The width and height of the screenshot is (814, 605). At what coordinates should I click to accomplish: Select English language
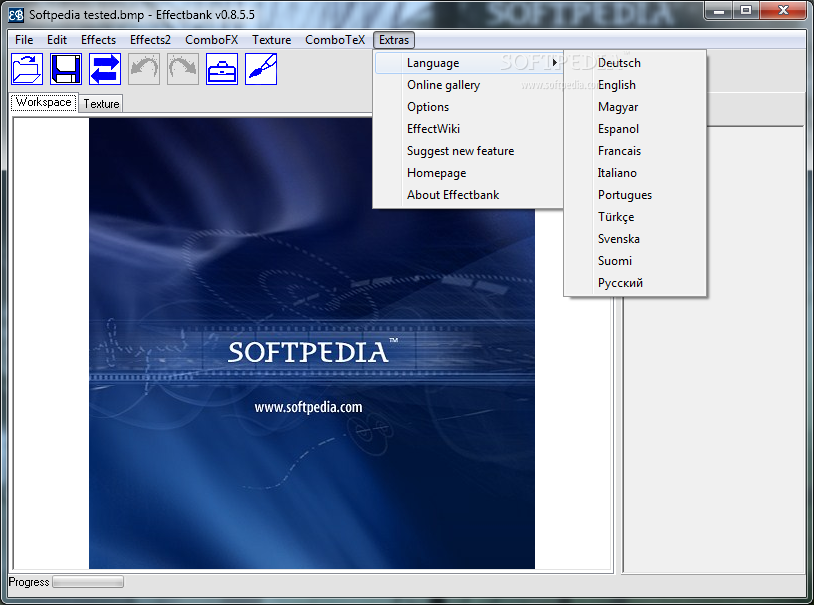coord(635,85)
